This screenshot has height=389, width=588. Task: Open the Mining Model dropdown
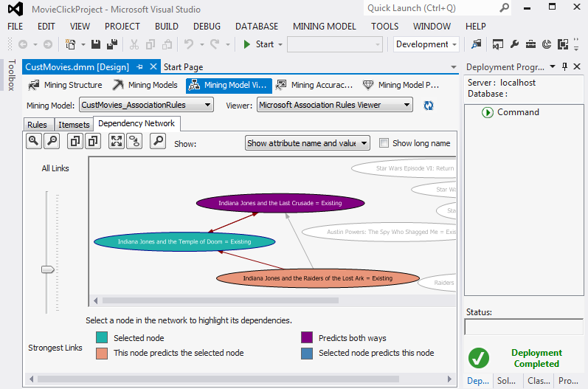click(x=146, y=105)
